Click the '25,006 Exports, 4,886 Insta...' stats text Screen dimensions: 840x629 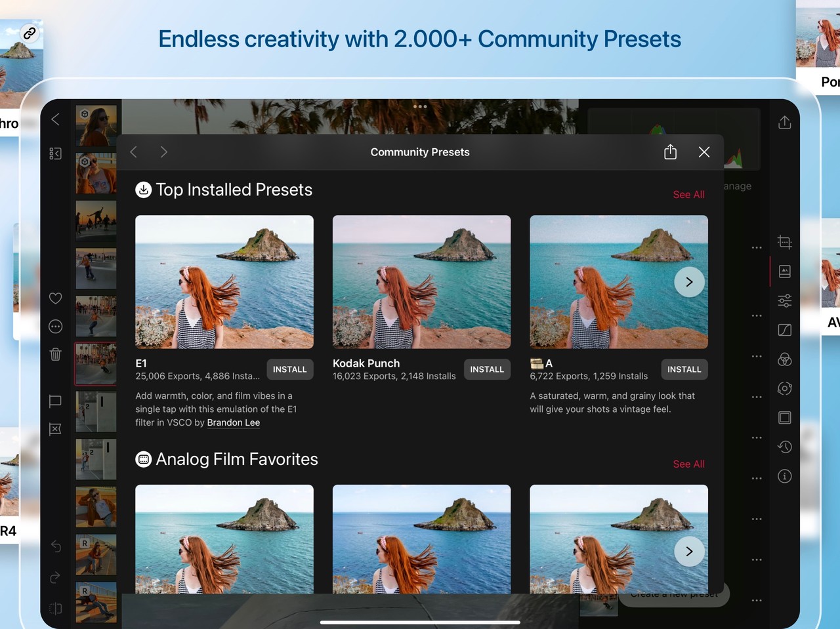coord(198,376)
